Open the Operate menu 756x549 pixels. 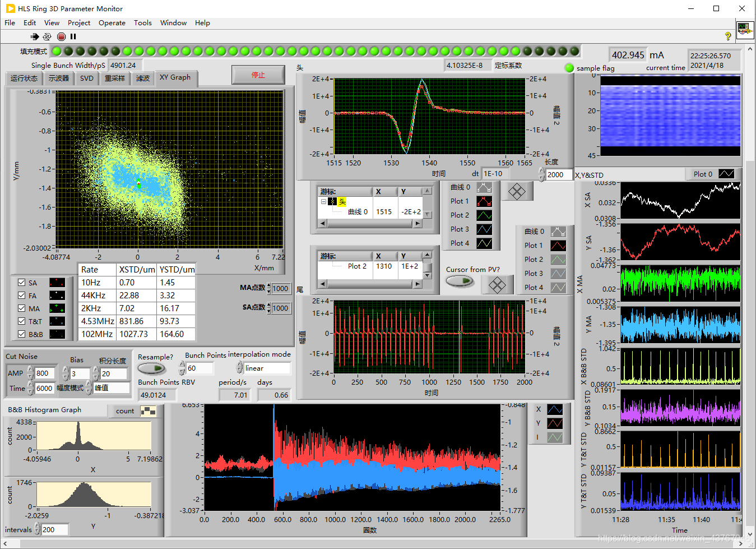[112, 23]
